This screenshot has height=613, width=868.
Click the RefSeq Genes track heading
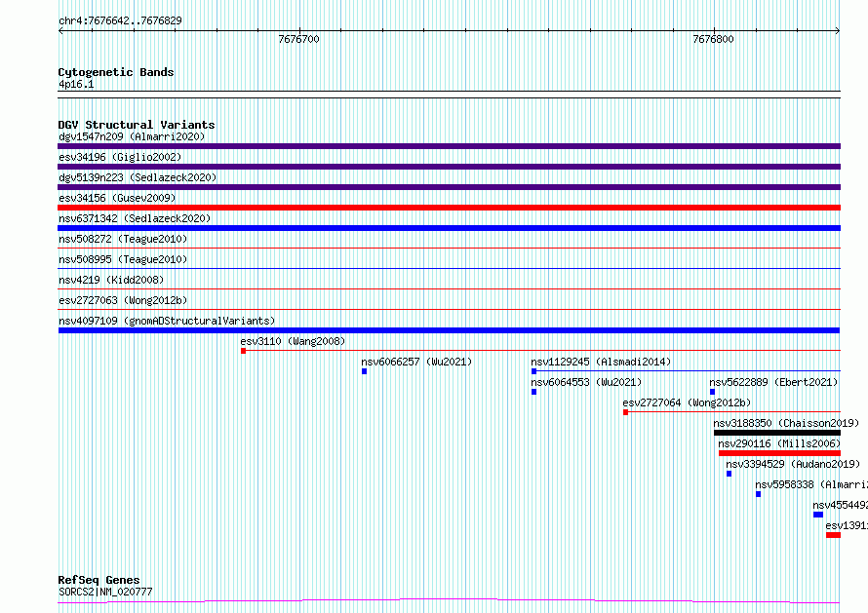tap(99, 580)
